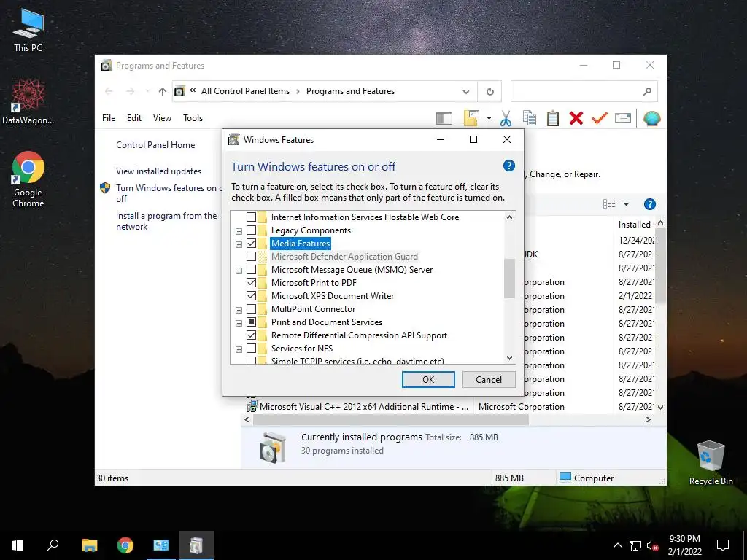Check the MultiPoint Connector checkbox
Image resolution: width=747 pixels, height=560 pixels.
tap(251, 309)
